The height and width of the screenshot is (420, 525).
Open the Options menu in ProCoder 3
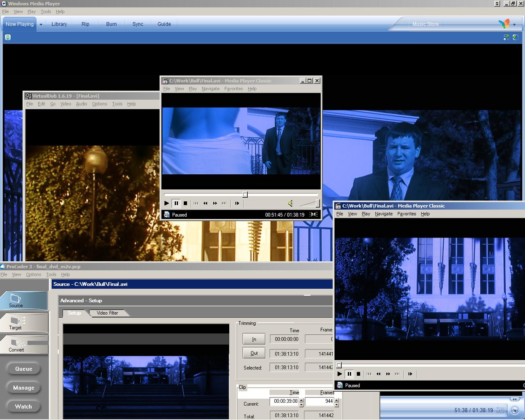point(34,274)
